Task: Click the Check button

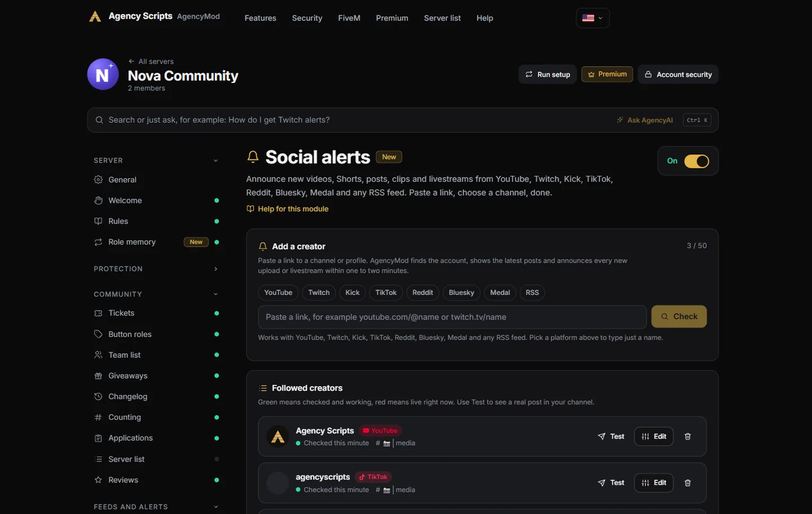Action: tap(679, 317)
